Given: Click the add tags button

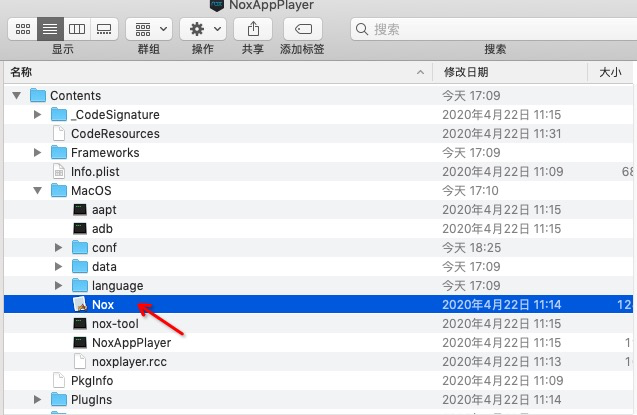Looking at the screenshot, I should click(x=303, y=29).
